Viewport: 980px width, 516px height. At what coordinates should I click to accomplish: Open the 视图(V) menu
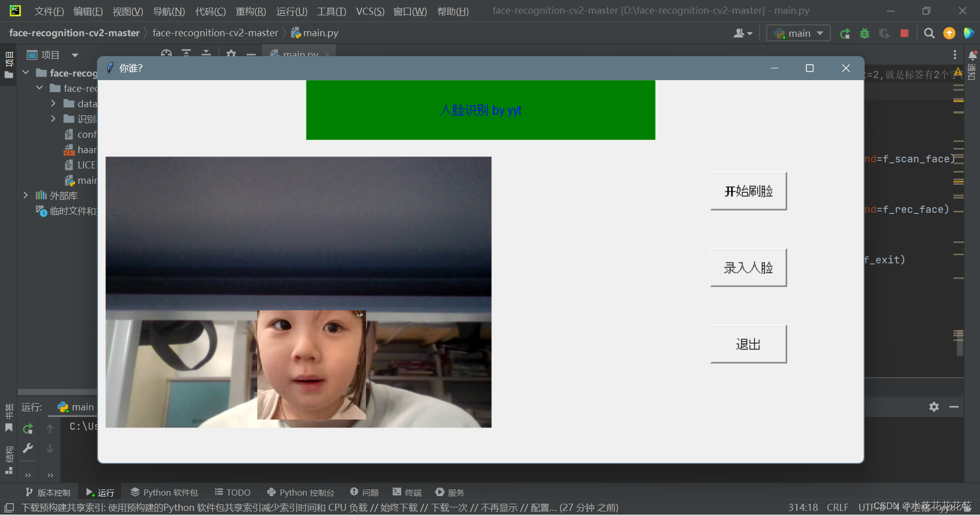point(128,11)
